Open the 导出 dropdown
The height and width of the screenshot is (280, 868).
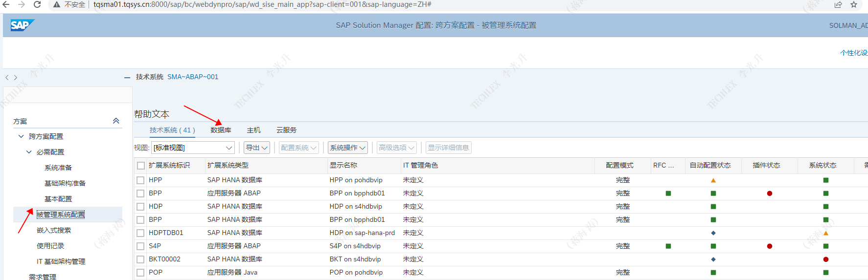(257, 148)
